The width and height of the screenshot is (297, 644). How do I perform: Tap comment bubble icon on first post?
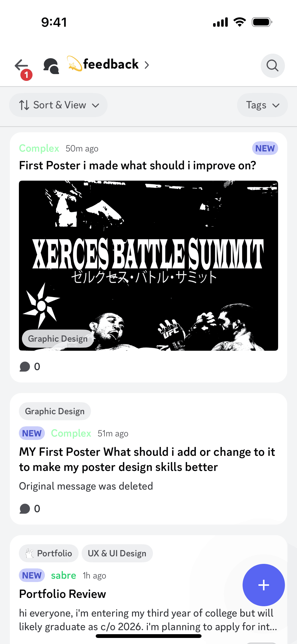25,367
